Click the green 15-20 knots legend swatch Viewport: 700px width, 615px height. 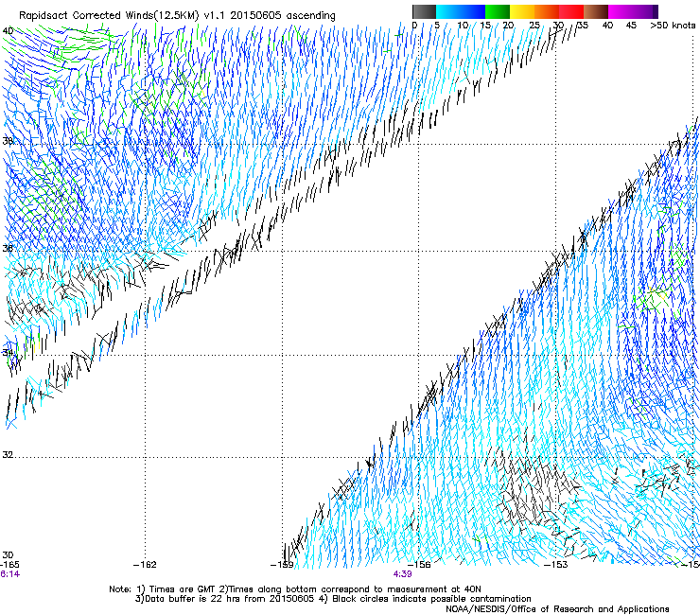pyautogui.click(x=498, y=11)
